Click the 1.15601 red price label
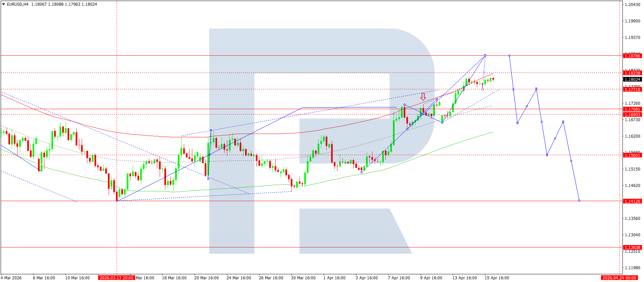The image size is (644, 282). pyautogui.click(x=632, y=155)
